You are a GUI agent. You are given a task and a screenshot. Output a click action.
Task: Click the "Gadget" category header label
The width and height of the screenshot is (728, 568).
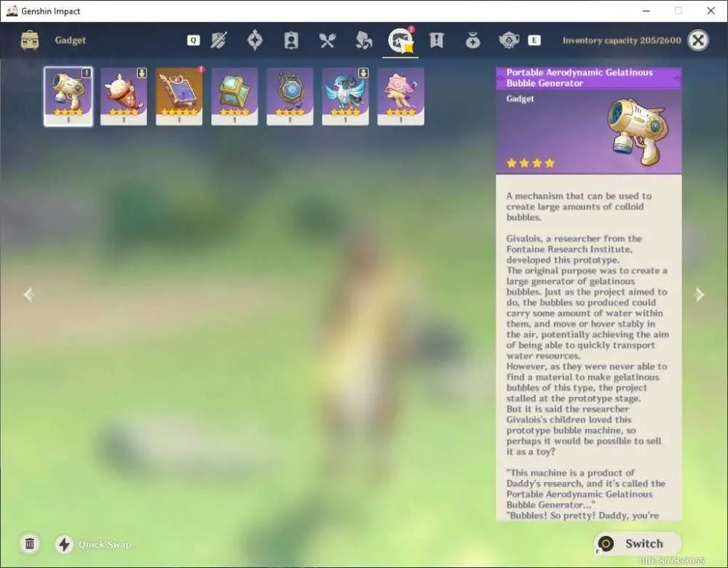coord(520,99)
